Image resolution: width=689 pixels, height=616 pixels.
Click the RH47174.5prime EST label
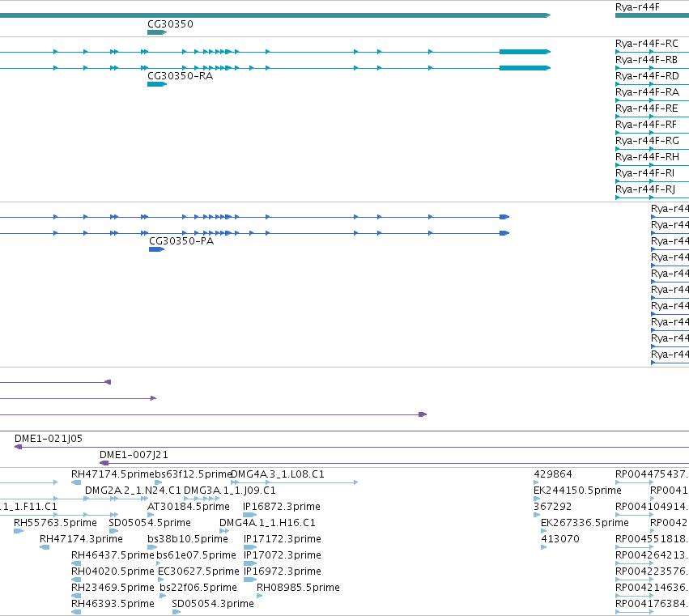coord(113,474)
